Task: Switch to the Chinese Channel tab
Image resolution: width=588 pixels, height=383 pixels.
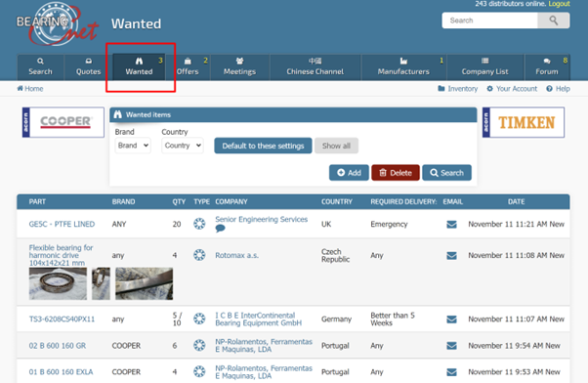Action: (x=315, y=67)
